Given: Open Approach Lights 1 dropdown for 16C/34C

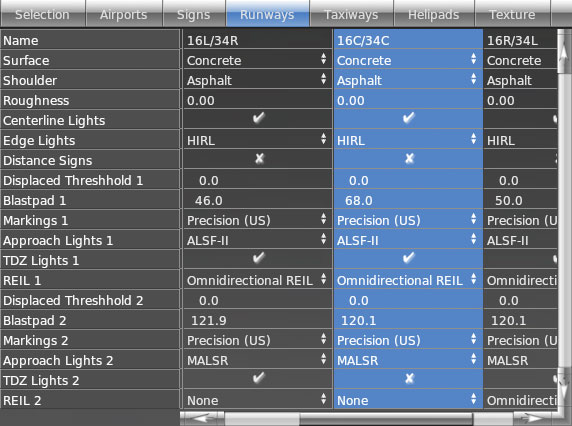Looking at the screenshot, I should [408, 240].
